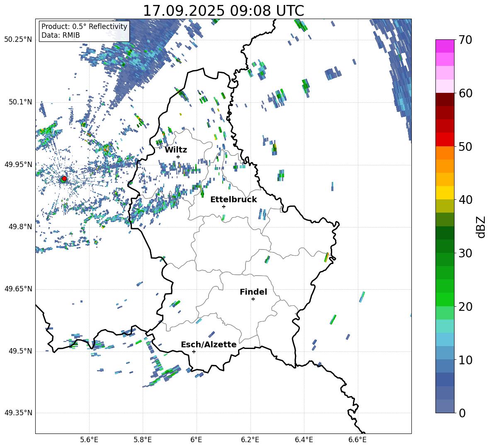Click longitude label 5.6°E

pos(89,440)
